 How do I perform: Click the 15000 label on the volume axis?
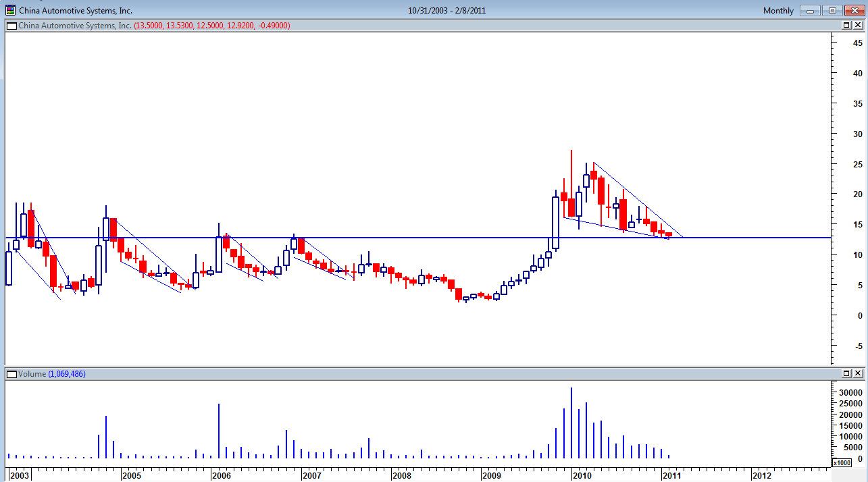point(850,425)
